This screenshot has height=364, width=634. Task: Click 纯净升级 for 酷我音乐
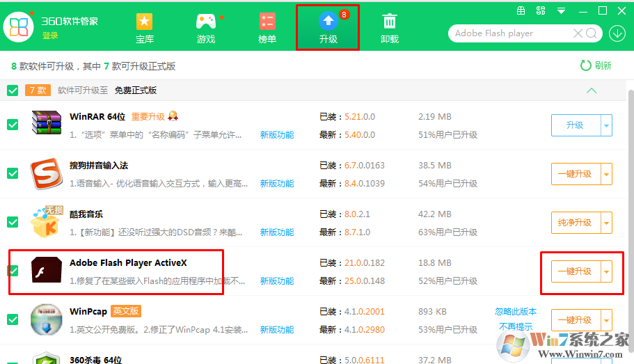[x=576, y=223]
